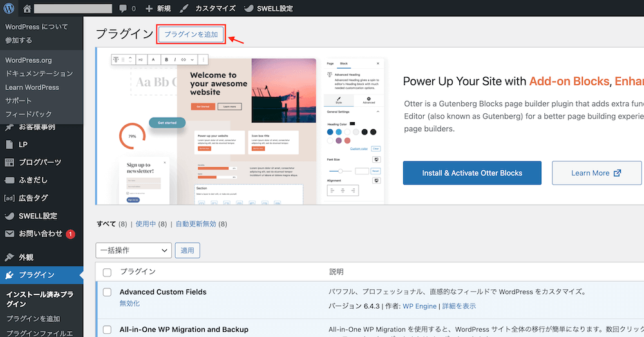
Task: Open ドキュメンテーション submenu link
Action: coord(39,74)
